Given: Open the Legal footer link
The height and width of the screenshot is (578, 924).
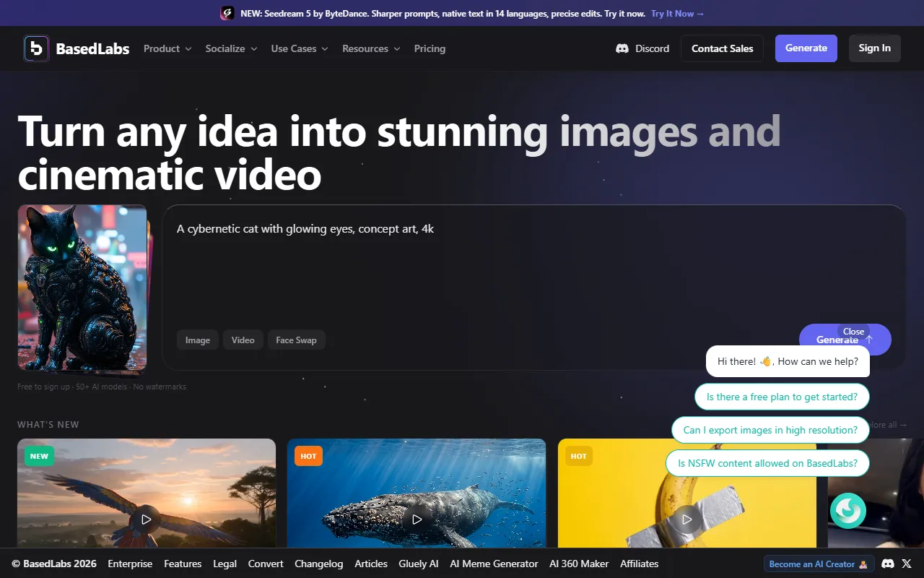Looking at the screenshot, I should (x=225, y=564).
